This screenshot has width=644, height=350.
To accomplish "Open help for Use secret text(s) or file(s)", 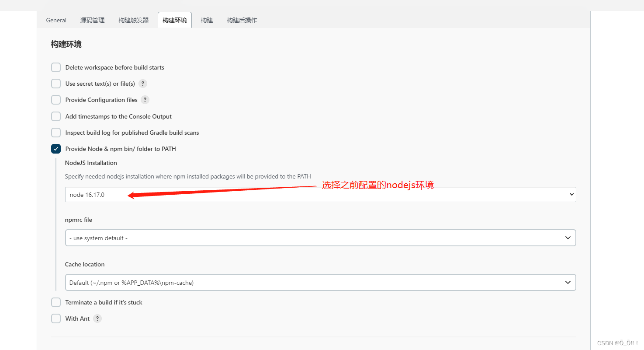I will (x=142, y=84).
